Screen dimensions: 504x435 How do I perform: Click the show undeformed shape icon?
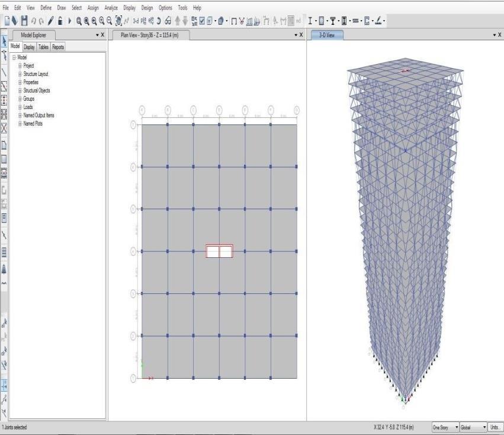point(234,21)
